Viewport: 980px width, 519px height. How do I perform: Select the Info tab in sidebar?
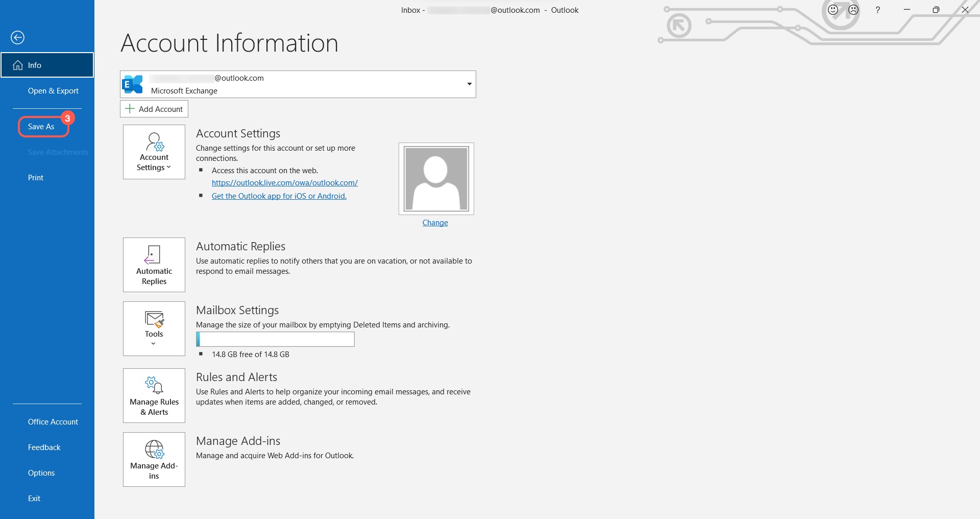point(47,65)
